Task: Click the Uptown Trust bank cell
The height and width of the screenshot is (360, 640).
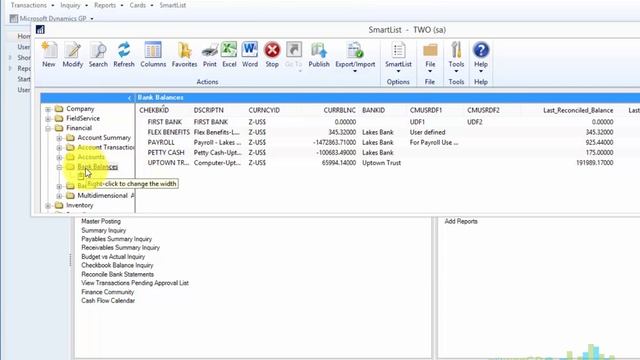Action: point(381,163)
